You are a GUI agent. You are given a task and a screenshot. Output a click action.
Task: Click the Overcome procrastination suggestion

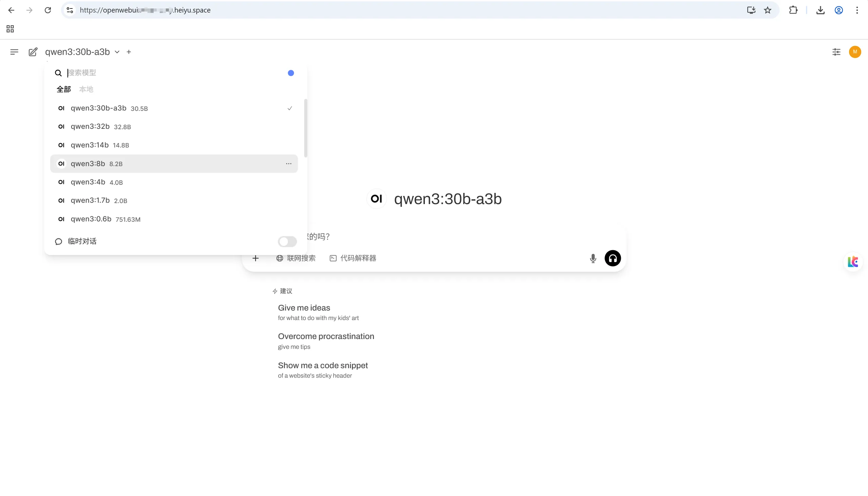pyautogui.click(x=326, y=341)
